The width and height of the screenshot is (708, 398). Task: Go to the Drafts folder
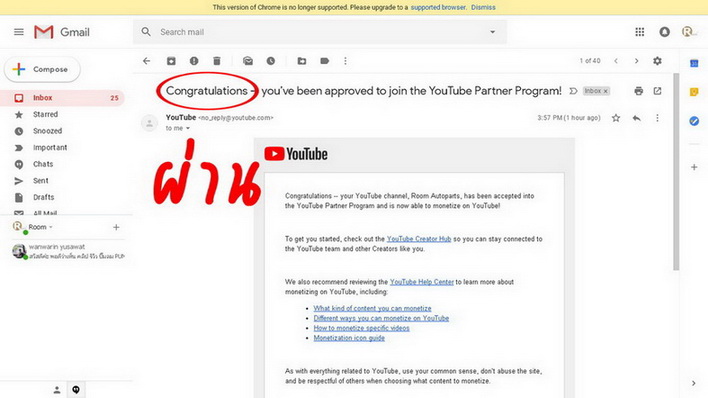point(43,197)
